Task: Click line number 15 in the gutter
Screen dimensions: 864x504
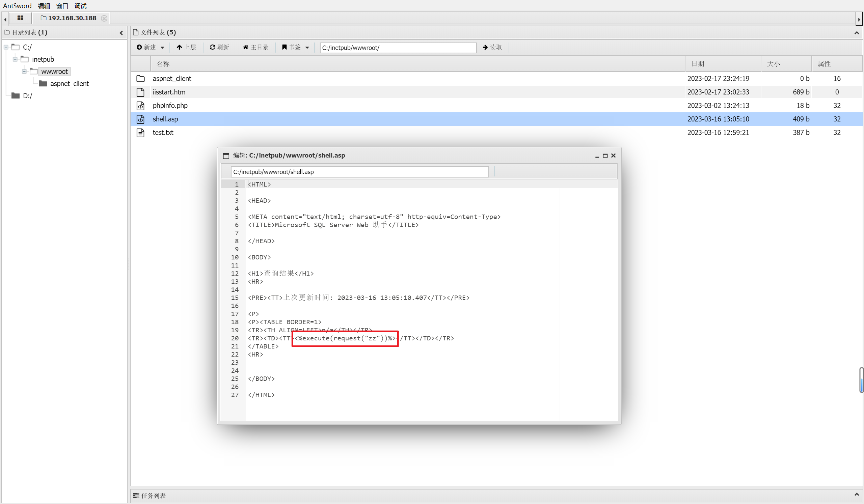Action: click(235, 298)
